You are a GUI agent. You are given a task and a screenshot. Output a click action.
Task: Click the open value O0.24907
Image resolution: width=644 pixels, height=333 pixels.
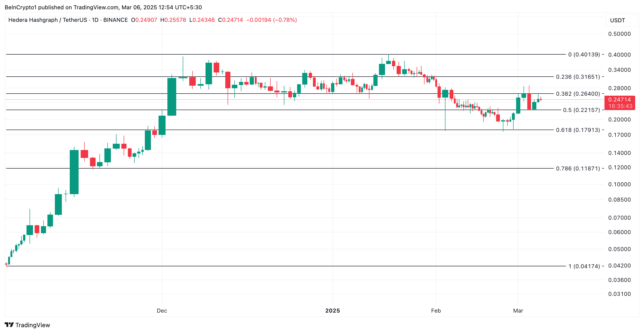click(144, 20)
